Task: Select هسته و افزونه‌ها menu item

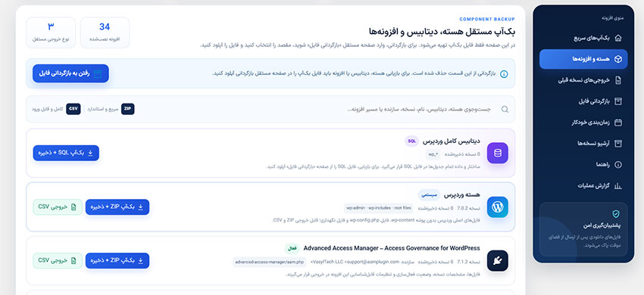Action: [583, 59]
